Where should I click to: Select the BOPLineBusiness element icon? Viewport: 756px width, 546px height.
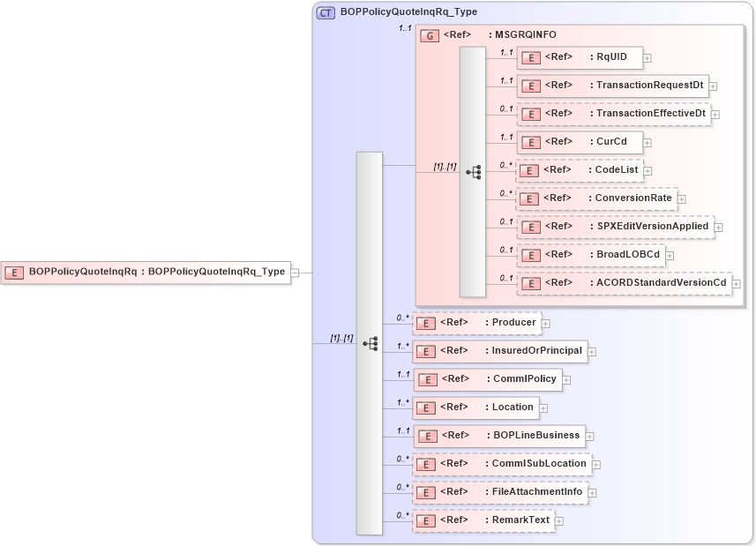(x=427, y=436)
